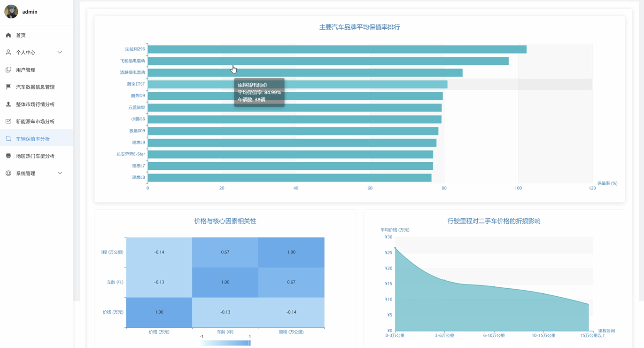This screenshot has width=644, height=348.
Task: Open the 地区热门车型分析 menu item
Action: tap(37, 156)
